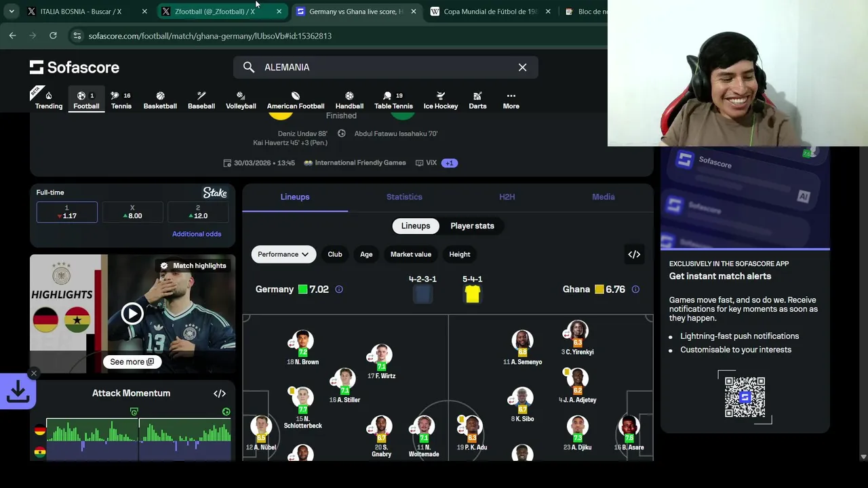This screenshot has width=868, height=488.
Task: Expand the More sports menu
Action: [511, 100]
